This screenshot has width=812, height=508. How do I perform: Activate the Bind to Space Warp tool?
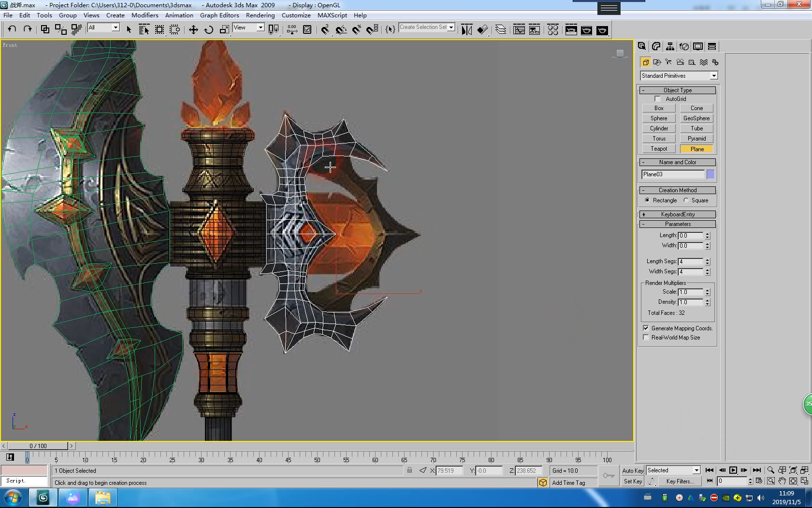tap(76, 29)
